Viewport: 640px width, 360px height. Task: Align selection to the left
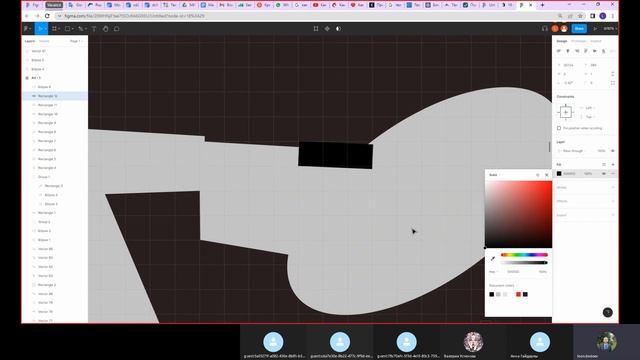tap(559, 51)
